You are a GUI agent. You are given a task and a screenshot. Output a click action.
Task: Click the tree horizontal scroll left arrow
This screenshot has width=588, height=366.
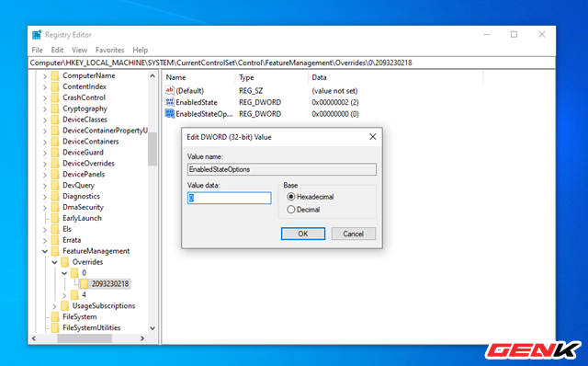[34, 338]
